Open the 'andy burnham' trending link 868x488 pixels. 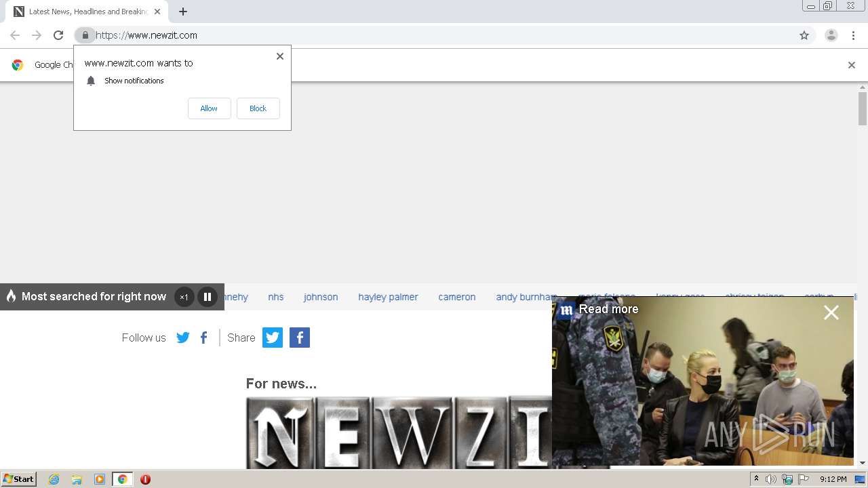tap(526, 297)
